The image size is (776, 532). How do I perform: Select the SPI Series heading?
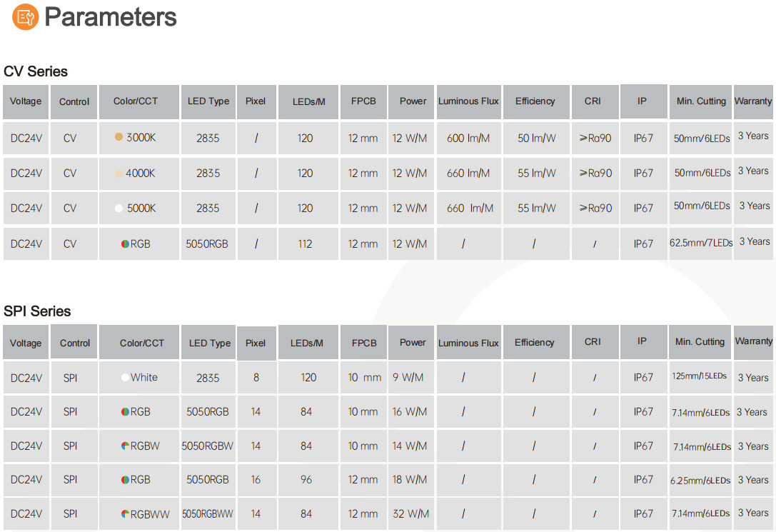click(x=37, y=311)
